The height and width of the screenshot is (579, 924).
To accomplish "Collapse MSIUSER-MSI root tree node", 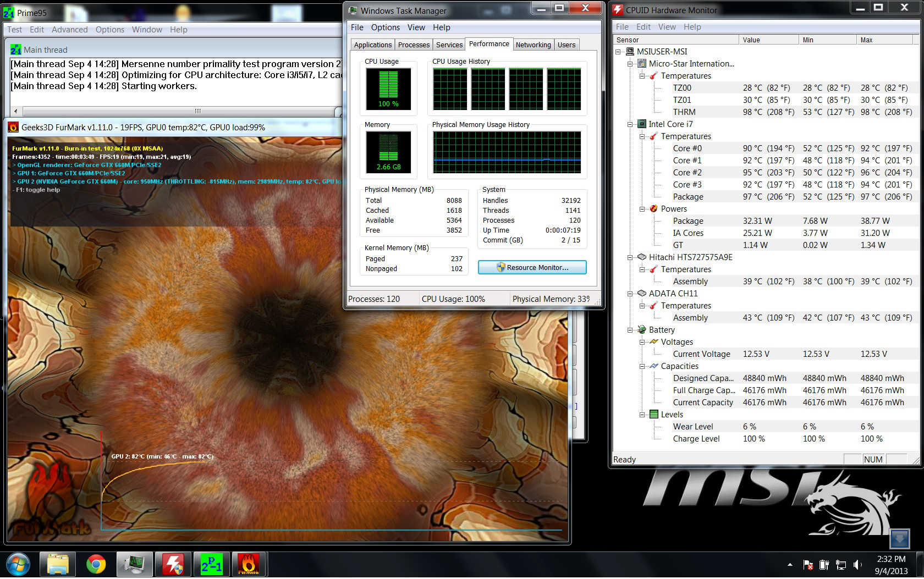I will click(618, 52).
